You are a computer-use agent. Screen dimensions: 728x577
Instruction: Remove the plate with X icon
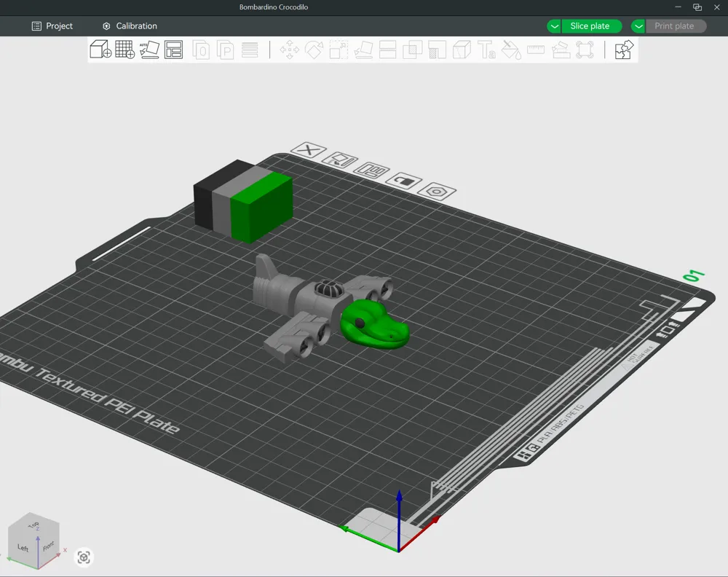click(x=308, y=150)
